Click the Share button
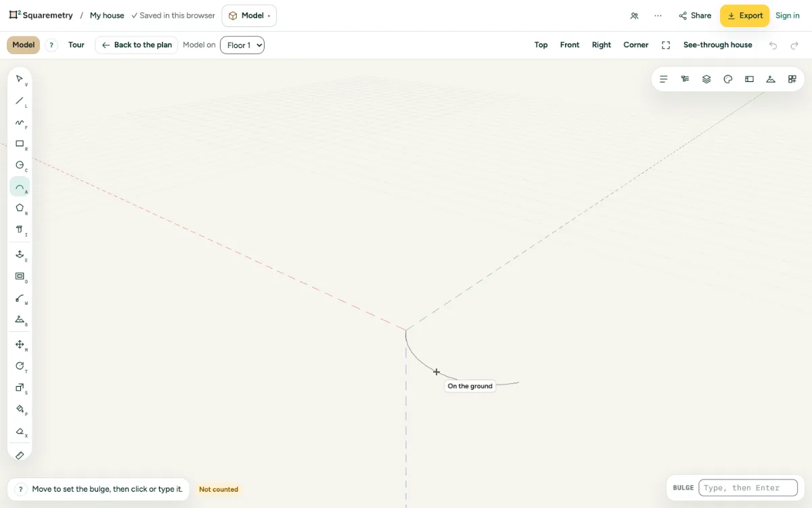 [x=695, y=16]
